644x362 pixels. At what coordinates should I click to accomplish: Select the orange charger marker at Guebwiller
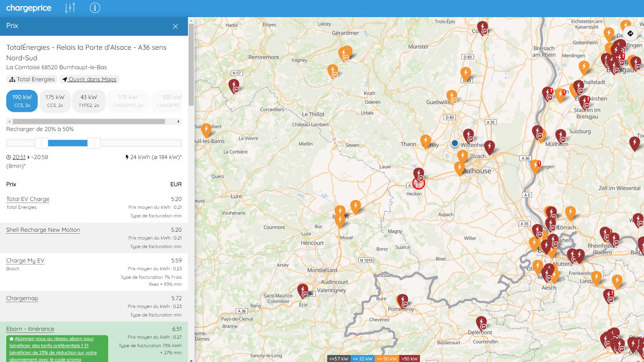point(451,96)
